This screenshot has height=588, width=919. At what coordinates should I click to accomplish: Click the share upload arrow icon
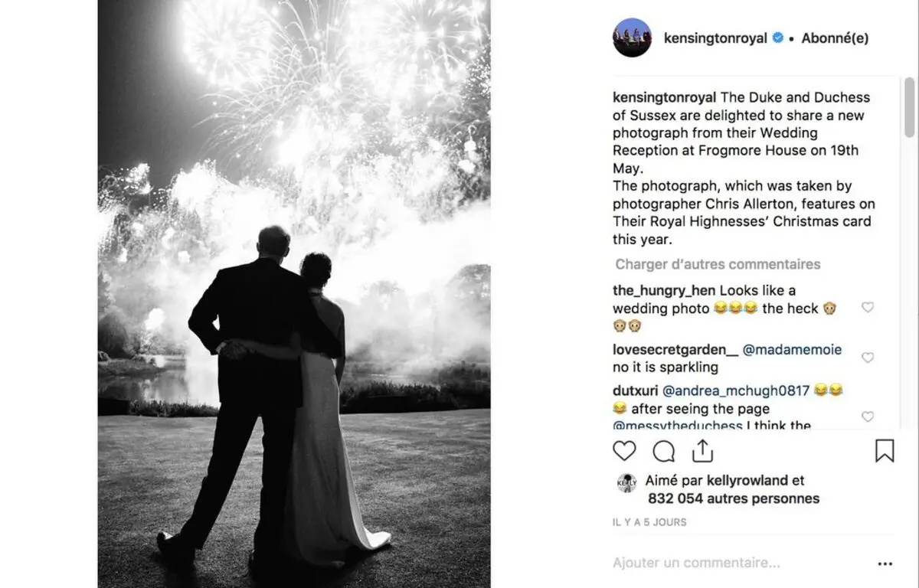tap(702, 451)
